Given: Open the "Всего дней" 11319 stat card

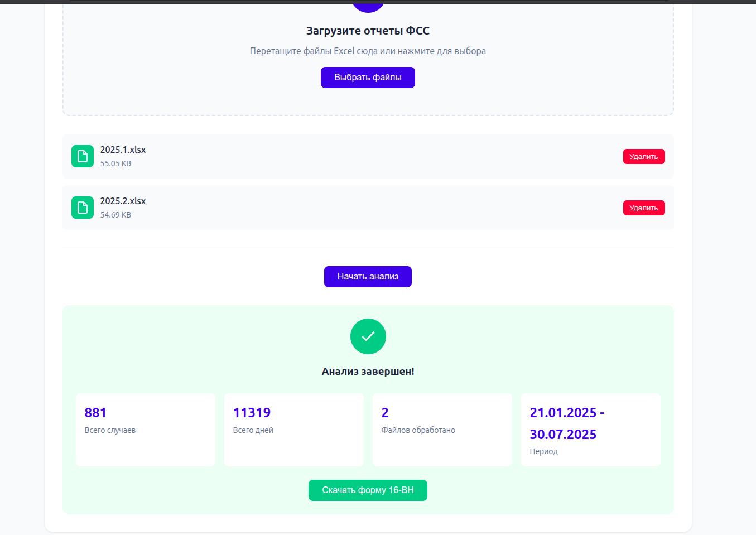Looking at the screenshot, I should point(293,430).
